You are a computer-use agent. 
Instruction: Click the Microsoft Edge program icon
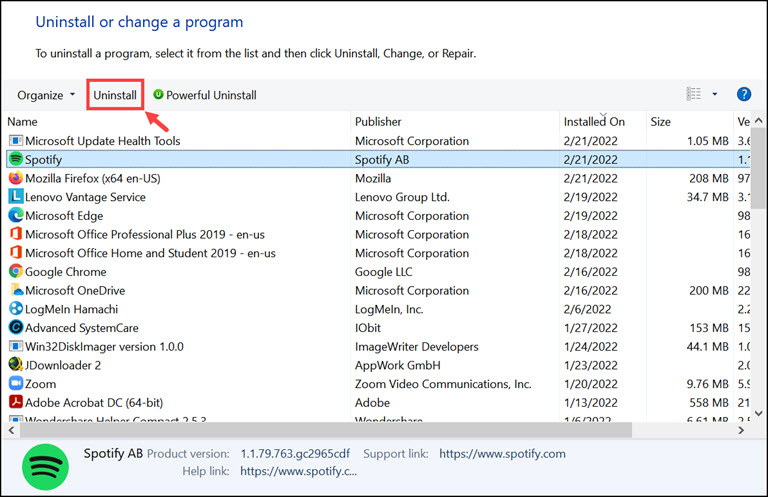pyautogui.click(x=16, y=215)
